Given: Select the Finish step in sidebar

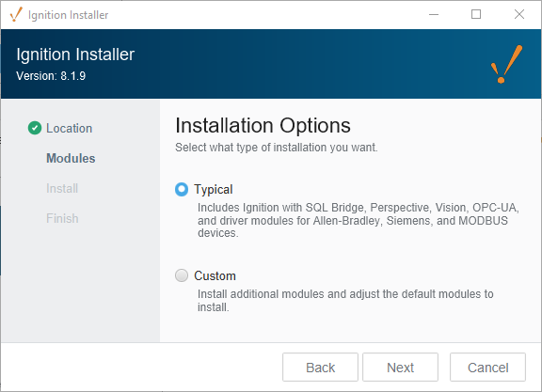Looking at the screenshot, I should point(62,218).
